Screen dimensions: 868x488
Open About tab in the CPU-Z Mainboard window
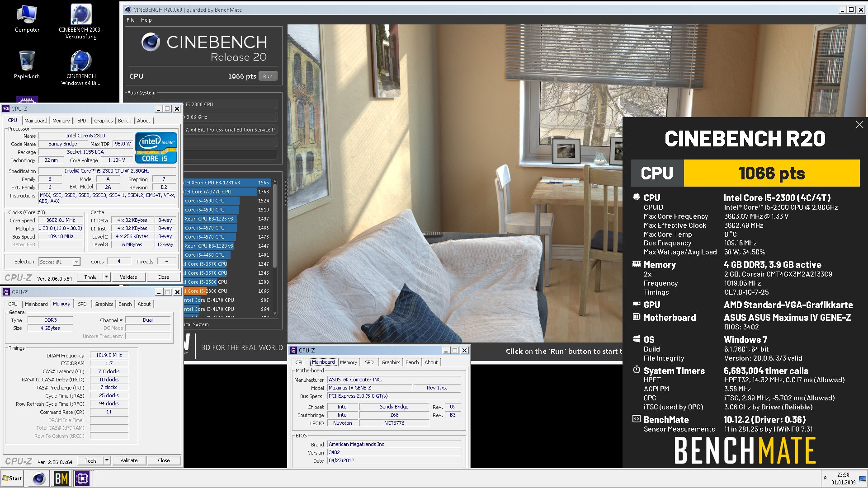pos(431,362)
